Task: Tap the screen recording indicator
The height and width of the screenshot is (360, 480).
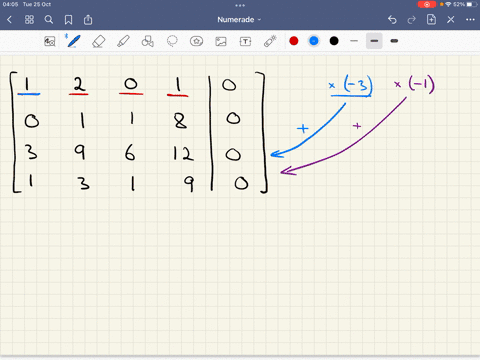Action: click(x=427, y=4)
